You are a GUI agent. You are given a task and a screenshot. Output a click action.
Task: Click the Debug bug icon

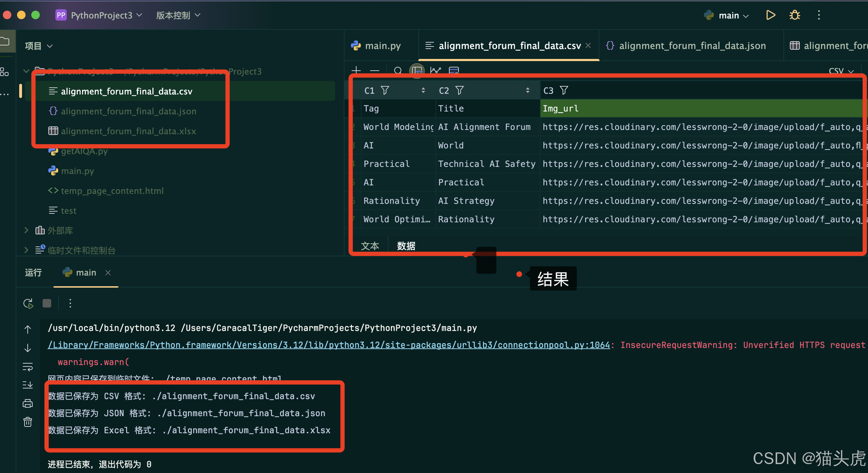pos(794,15)
